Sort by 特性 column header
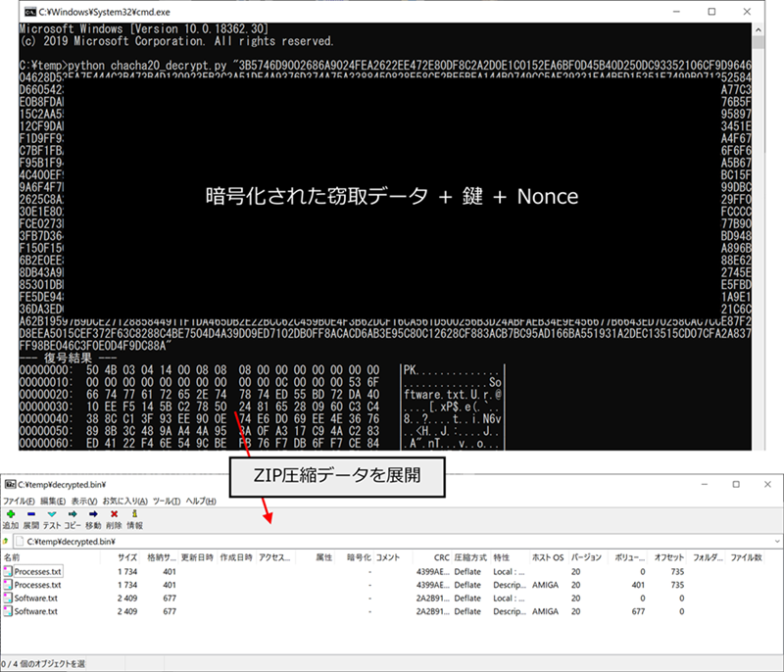 point(502,557)
